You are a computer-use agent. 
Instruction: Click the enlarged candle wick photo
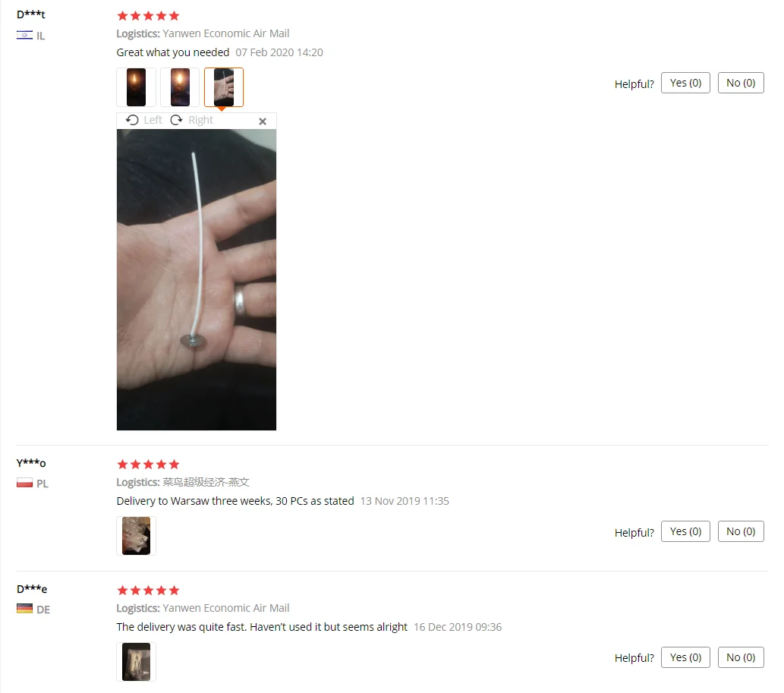click(x=197, y=279)
